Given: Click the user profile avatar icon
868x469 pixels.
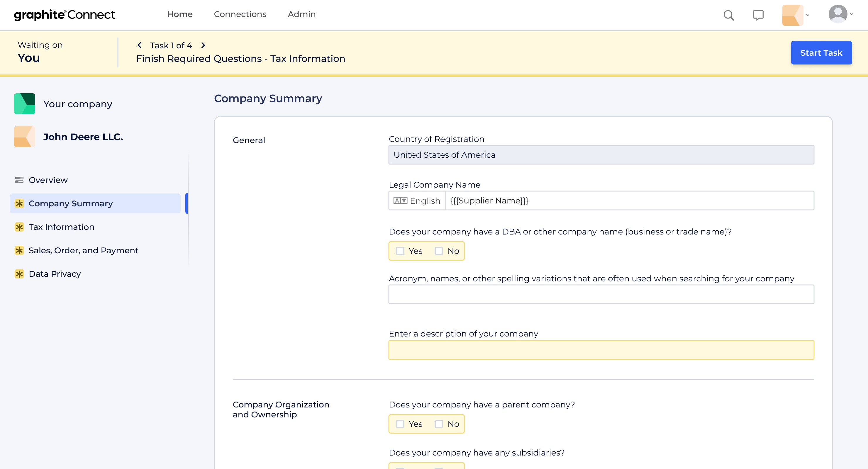Looking at the screenshot, I should click(838, 14).
